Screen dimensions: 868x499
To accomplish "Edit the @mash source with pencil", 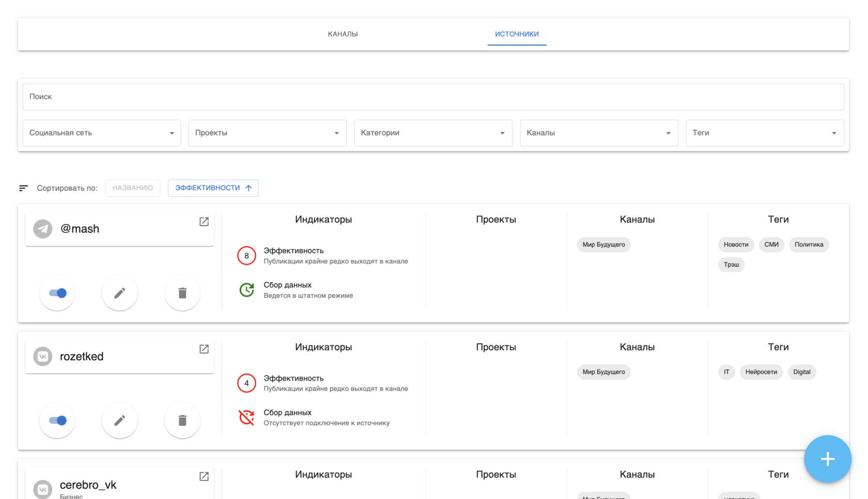I will [x=120, y=293].
